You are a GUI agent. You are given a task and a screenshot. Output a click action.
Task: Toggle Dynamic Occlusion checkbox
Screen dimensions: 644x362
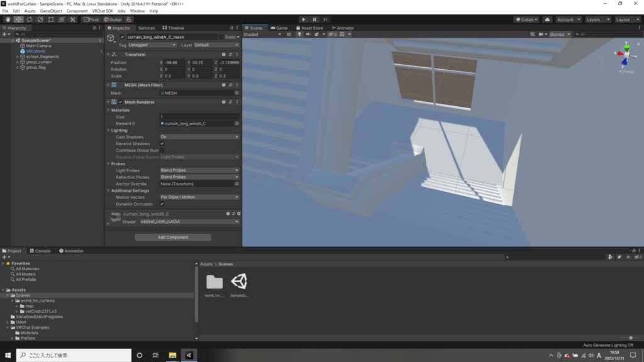162,204
